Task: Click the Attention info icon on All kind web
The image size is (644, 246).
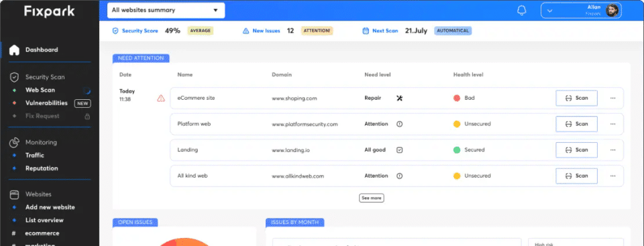Action: click(399, 176)
